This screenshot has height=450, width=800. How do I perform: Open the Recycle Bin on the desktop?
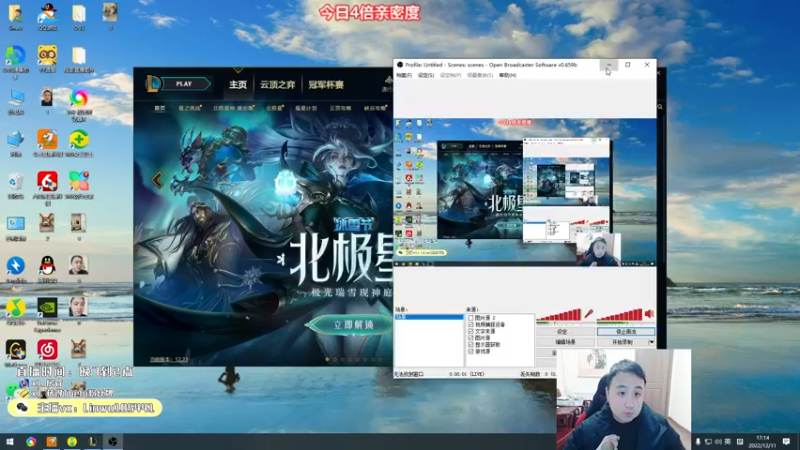(16, 184)
